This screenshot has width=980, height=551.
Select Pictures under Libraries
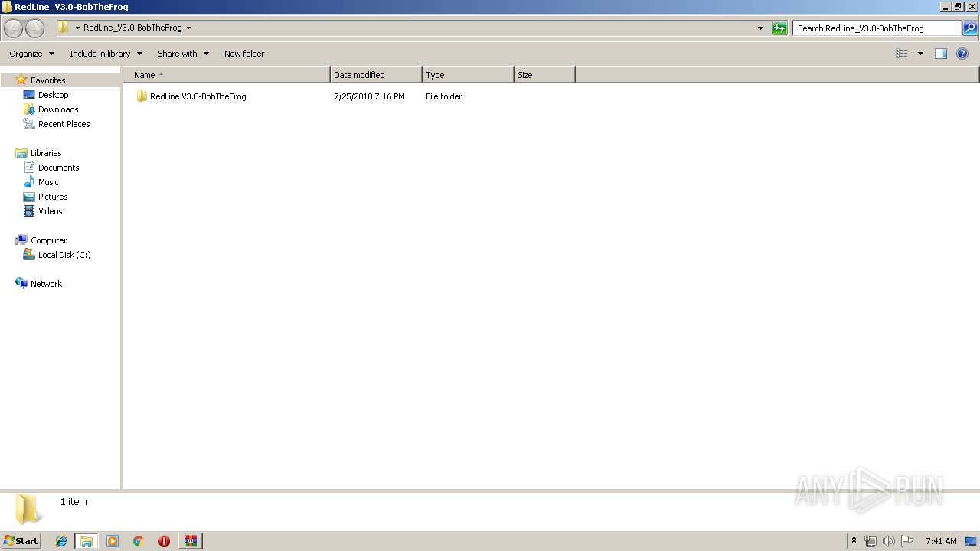point(53,197)
